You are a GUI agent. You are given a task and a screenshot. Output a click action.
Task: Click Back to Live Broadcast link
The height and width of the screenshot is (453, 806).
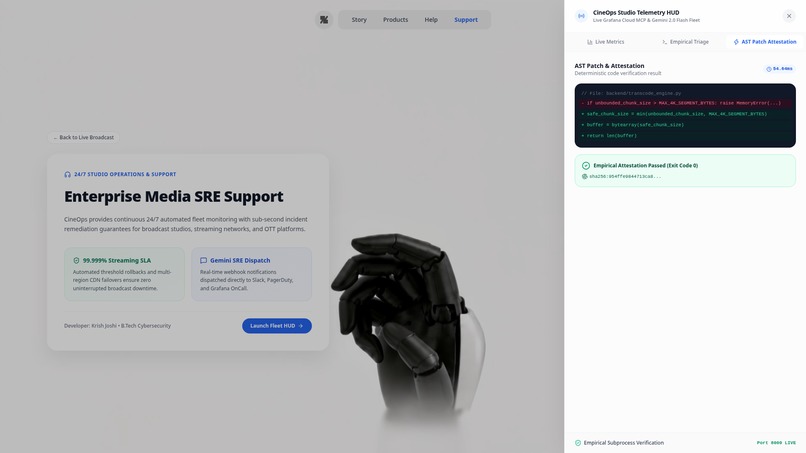[84, 137]
